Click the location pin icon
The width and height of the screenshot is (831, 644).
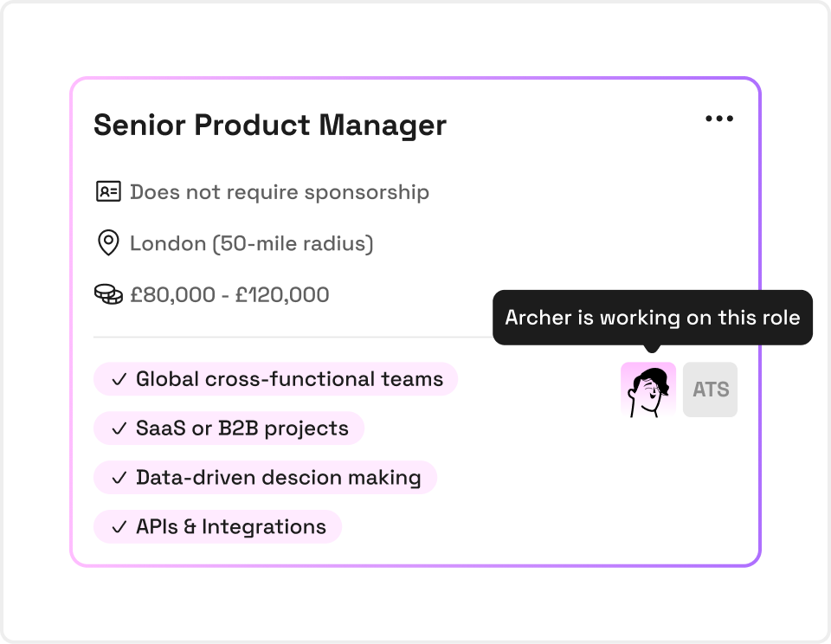109,242
